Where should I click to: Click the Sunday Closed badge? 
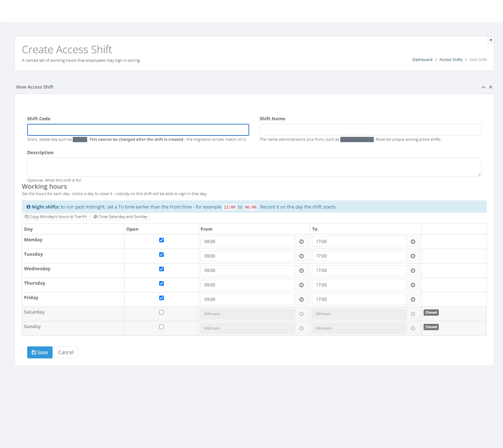click(431, 327)
